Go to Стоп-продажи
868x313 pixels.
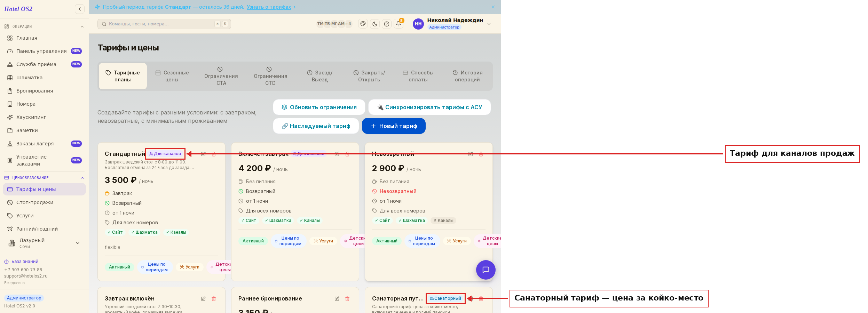coord(44,202)
